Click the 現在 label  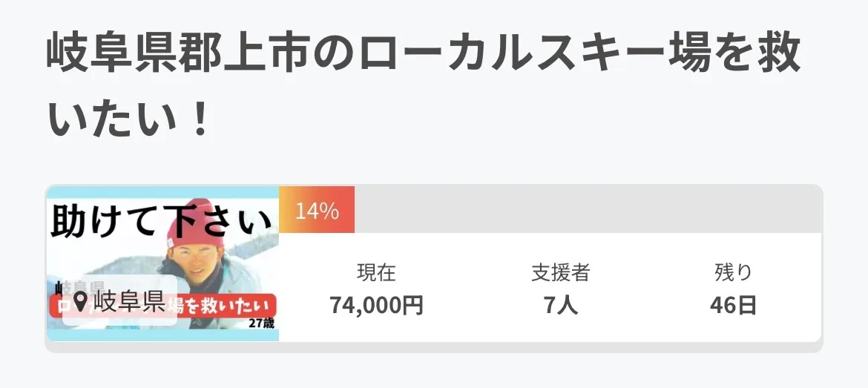[x=376, y=273]
